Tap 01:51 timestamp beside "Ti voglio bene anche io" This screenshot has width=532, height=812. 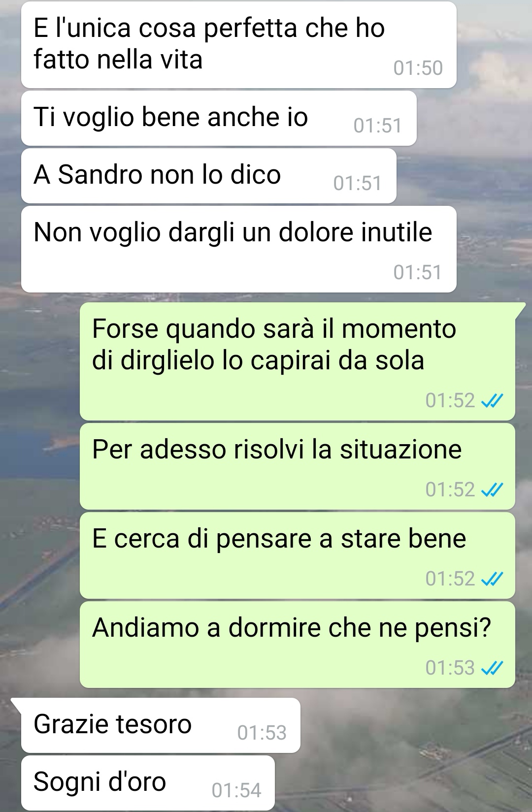coord(378,126)
